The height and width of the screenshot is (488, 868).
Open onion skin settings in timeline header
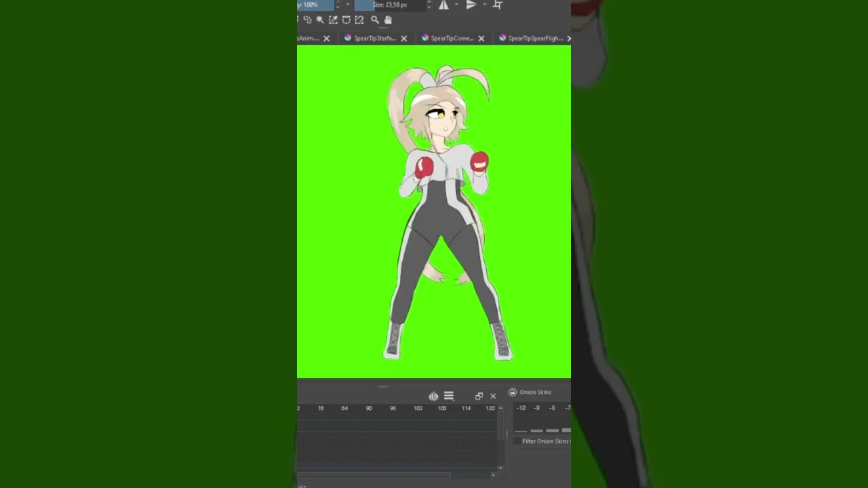[433, 396]
